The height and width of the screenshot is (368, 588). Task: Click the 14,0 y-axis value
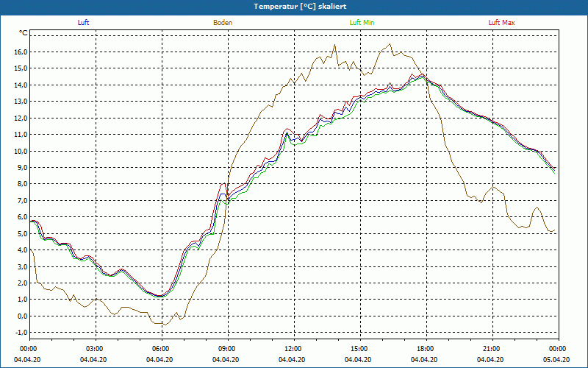(21, 85)
